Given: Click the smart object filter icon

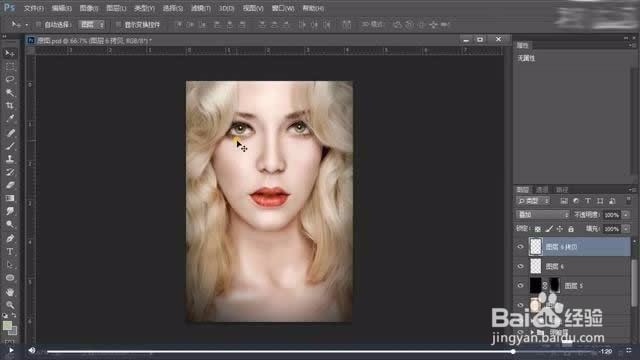Looking at the screenshot, I should (x=612, y=201).
